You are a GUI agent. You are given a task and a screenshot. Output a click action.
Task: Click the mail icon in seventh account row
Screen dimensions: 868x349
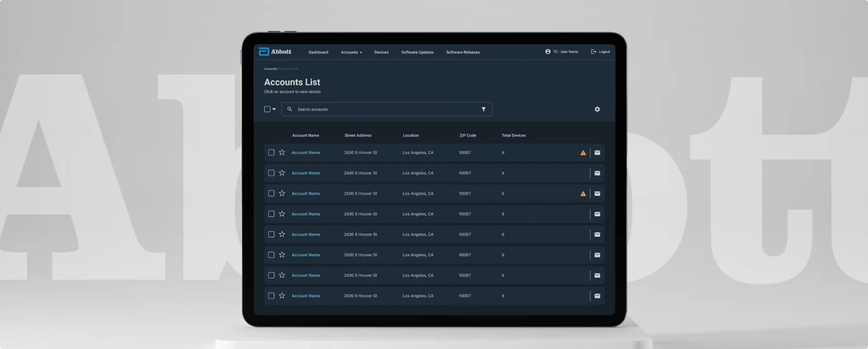coord(597,275)
